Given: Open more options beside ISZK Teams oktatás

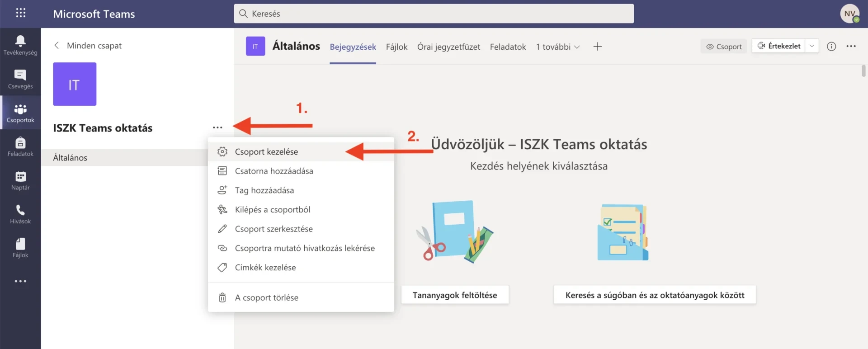Looking at the screenshot, I should 217,127.
